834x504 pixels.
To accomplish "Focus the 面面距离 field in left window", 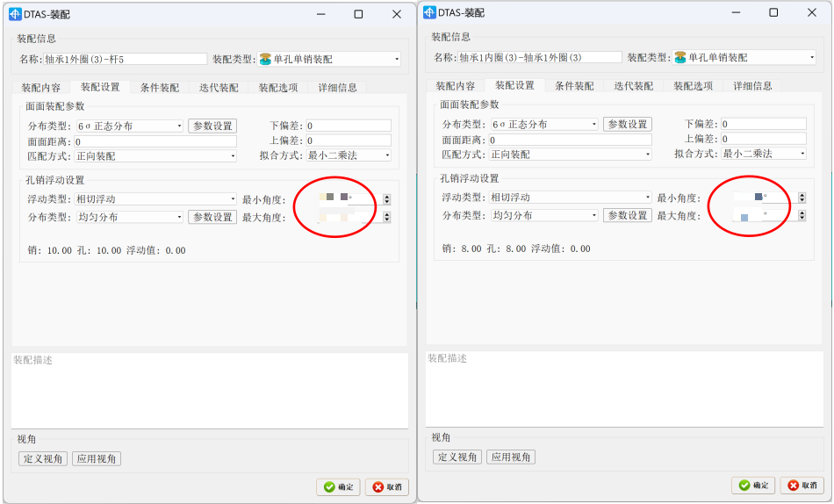I will [x=155, y=141].
